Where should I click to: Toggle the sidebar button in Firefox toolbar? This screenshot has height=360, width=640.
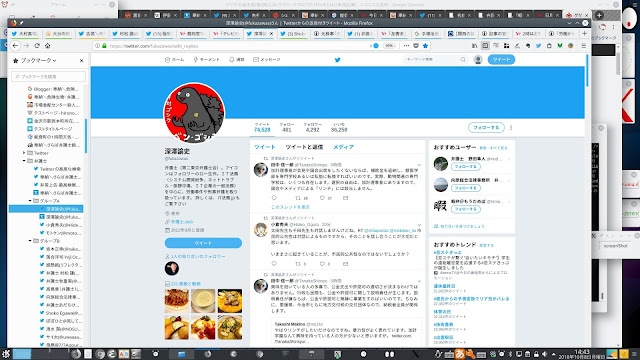coord(485,46)
